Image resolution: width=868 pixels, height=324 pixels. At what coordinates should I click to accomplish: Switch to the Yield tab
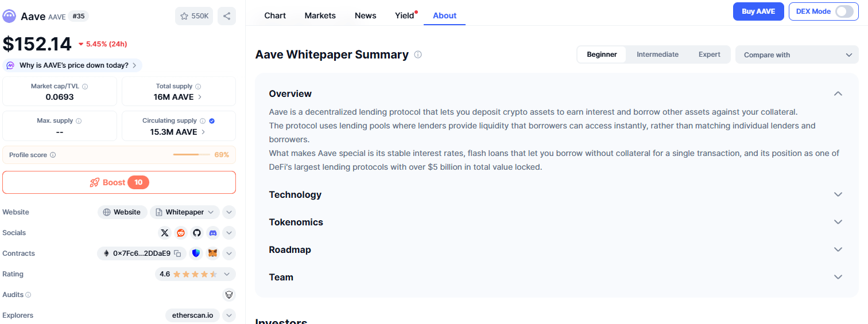click(405, 15)
